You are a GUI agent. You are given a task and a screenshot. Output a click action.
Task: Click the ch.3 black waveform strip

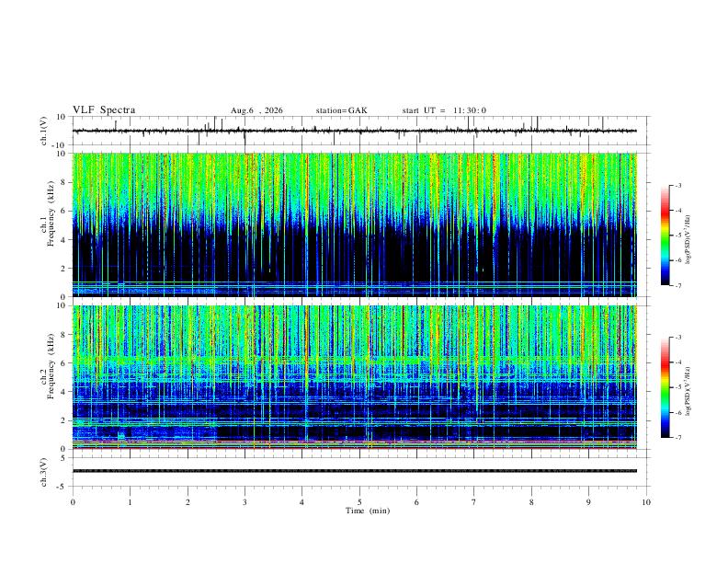coord(354,471)
